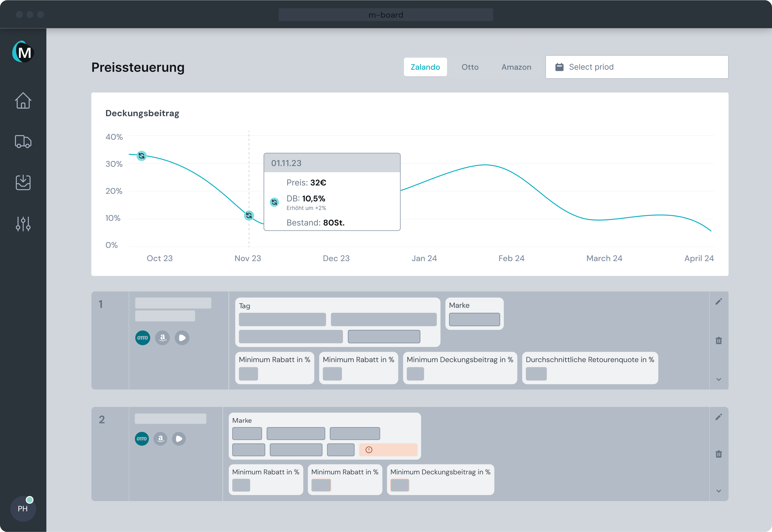Expand rule 2 with the chevron
The width and height of the screenshot is (772, 532).
click(719, 491)
